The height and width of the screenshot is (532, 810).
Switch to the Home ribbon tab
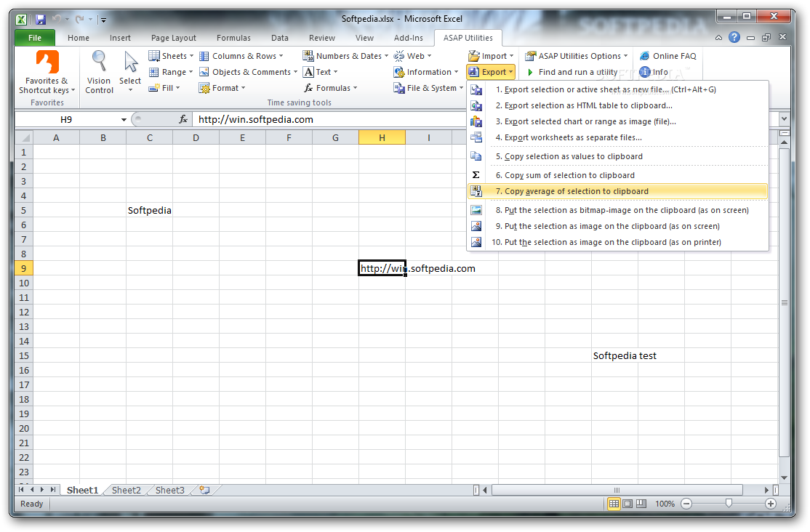pyautogui.click(x=79, y=38)
